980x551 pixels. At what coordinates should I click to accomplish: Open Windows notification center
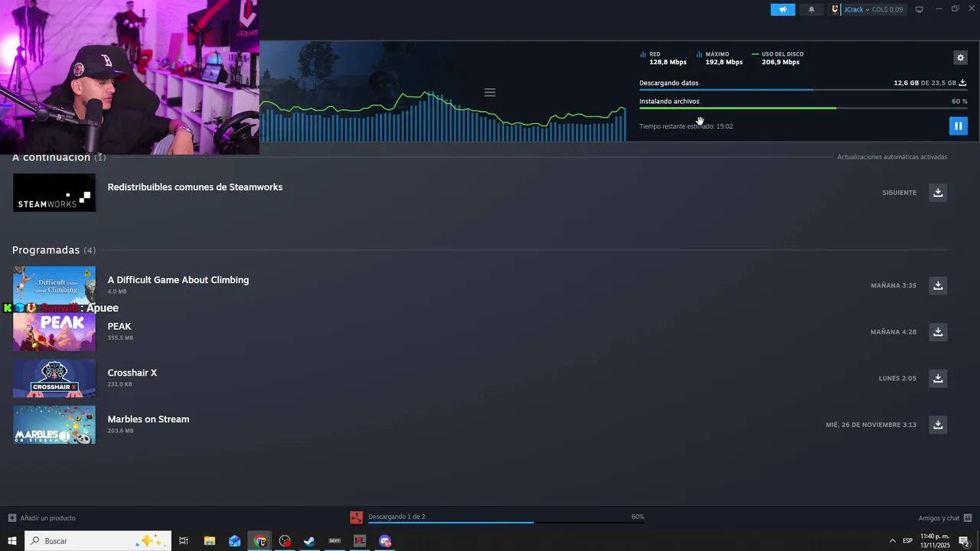click(x=964, y=541)
